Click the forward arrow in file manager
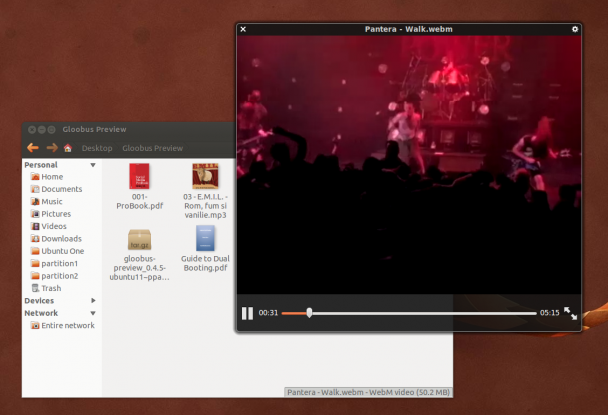Viewport: 608px width, 415px height. point(52,147)
